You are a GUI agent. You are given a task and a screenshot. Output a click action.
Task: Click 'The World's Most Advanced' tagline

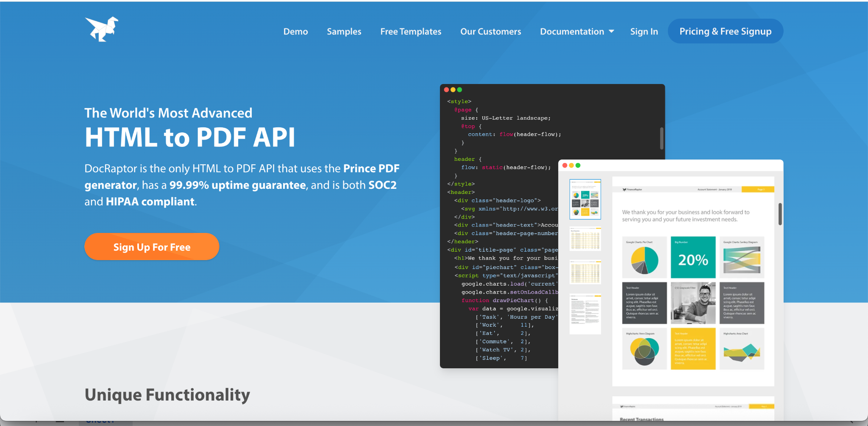click(168, 113)
